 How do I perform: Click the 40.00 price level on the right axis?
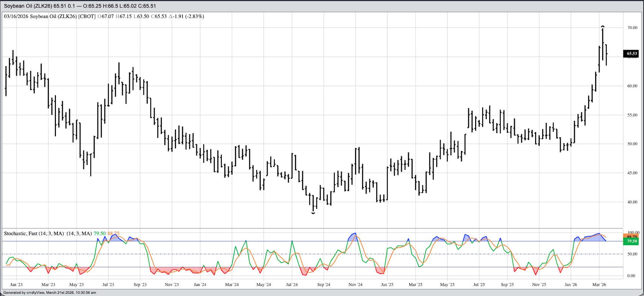[632, 202]
